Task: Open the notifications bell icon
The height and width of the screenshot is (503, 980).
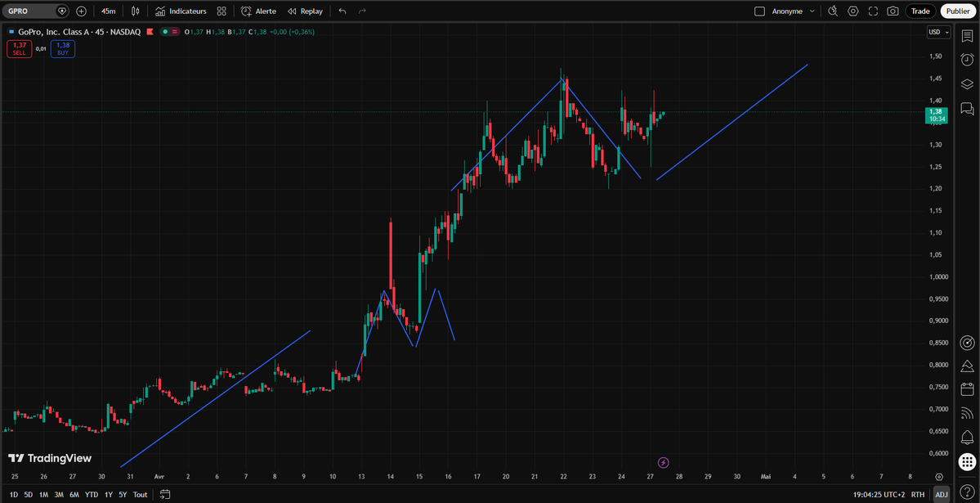Action: click(x=967, y=437)
